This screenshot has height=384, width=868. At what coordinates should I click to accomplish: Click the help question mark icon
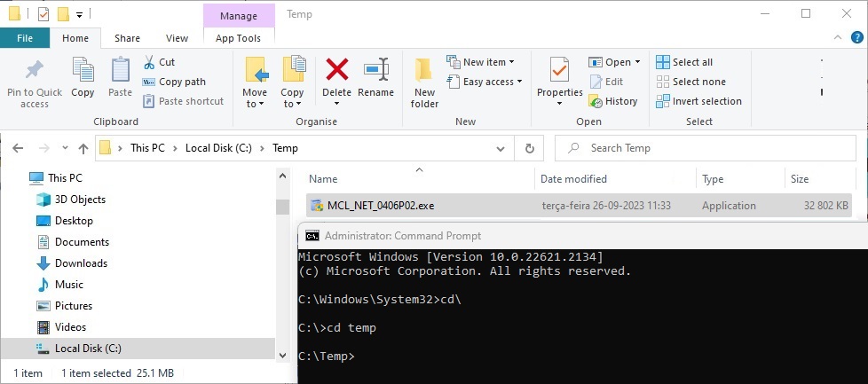(856, 37)
